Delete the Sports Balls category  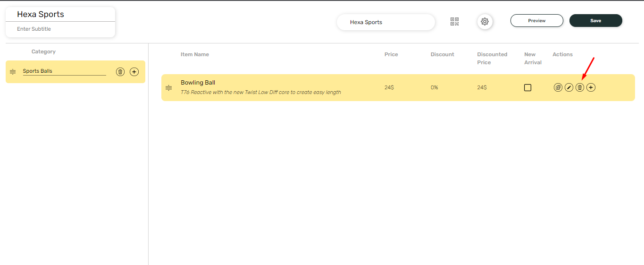[x=120, y=72]
